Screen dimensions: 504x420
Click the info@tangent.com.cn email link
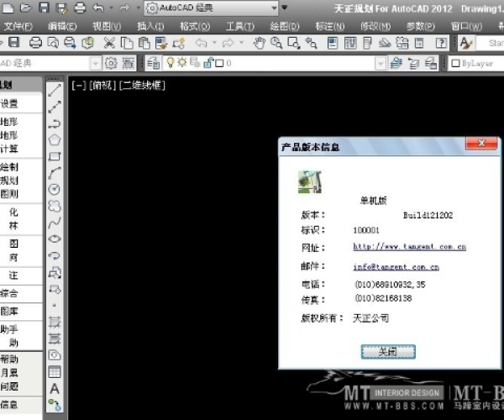396,267
